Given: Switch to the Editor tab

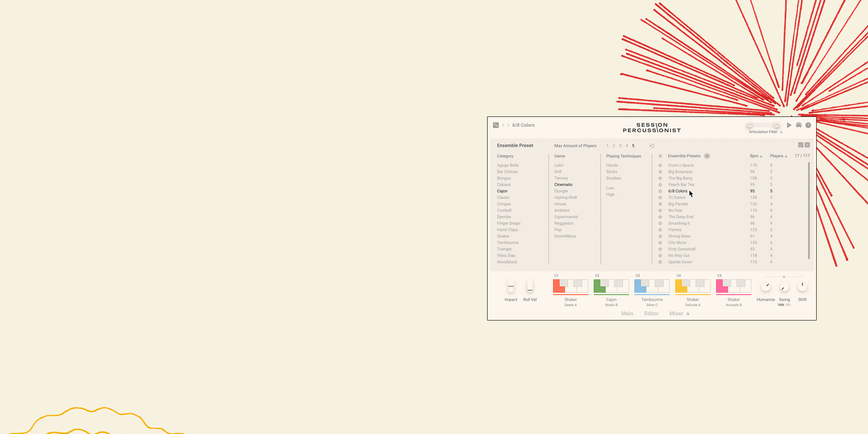Looking at the screenshot, I should pos(651,313).
